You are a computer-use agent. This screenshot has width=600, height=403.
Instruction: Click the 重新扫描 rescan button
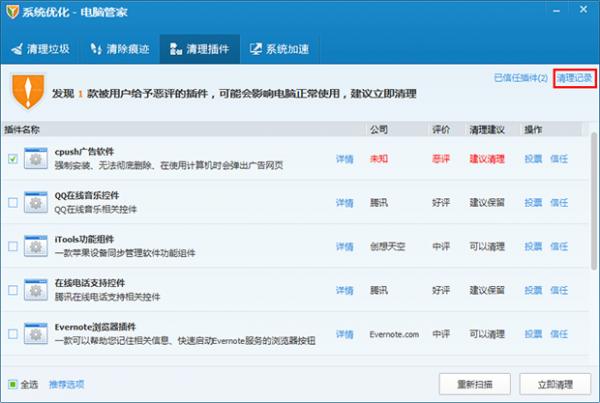(x=475, y=384)
